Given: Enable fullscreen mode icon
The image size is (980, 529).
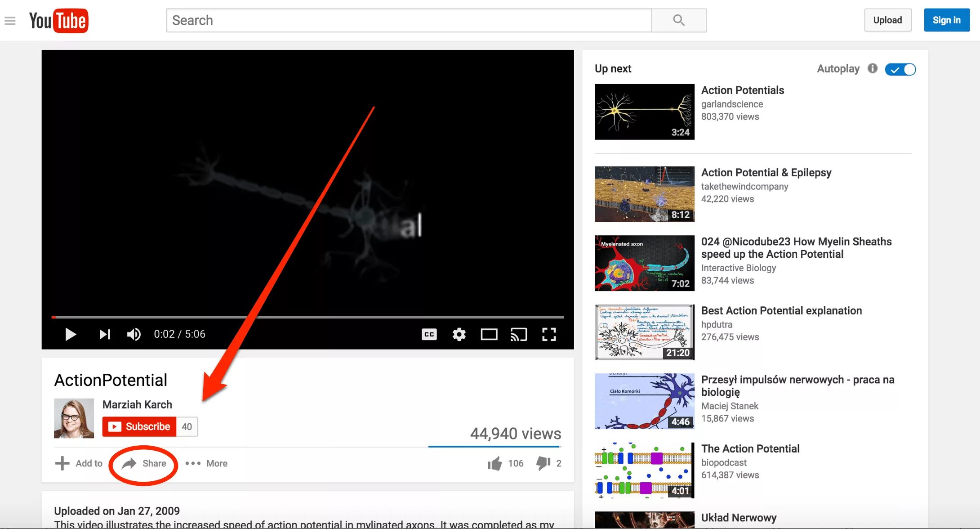Looking at the screenshot, I should pyautogui.click(x=548, y=334).
